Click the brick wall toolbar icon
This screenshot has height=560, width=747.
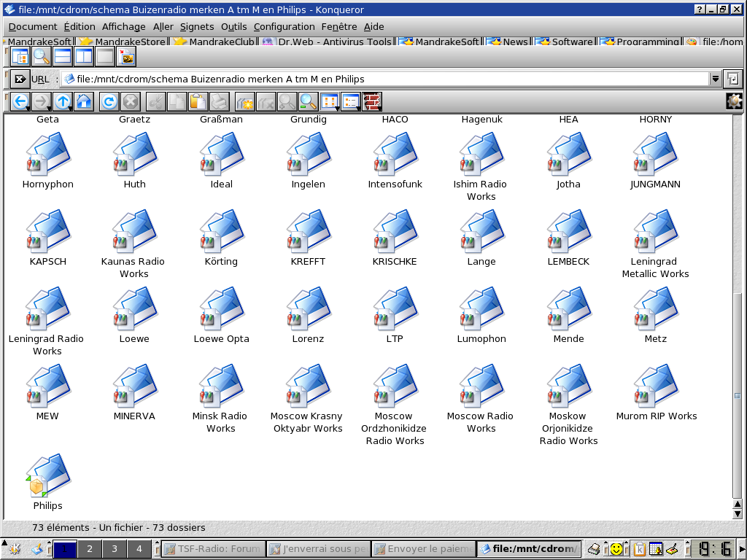(372, 101)
